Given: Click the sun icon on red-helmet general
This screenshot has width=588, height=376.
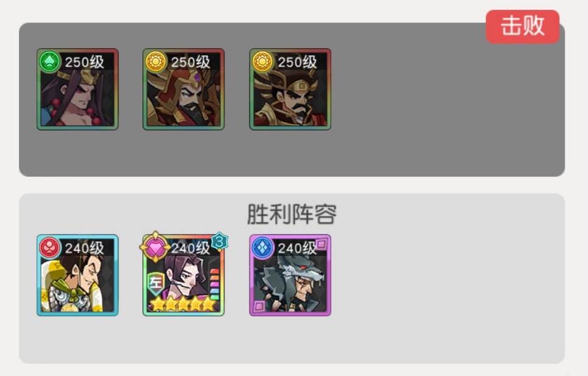Looking at the screenshot, I should (156, 61).
